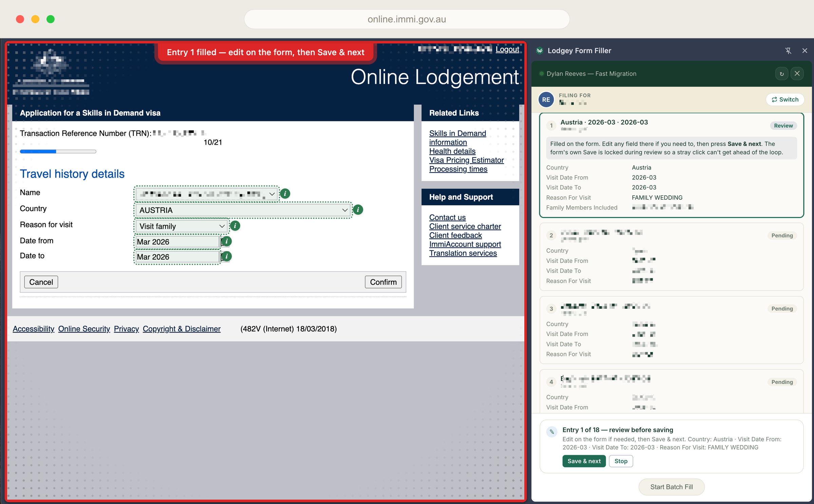The height and width of the screenshot is (504, 814).
Task: Select pending entry 3 card
Action: pyautogui.click(x=671, y=330)
